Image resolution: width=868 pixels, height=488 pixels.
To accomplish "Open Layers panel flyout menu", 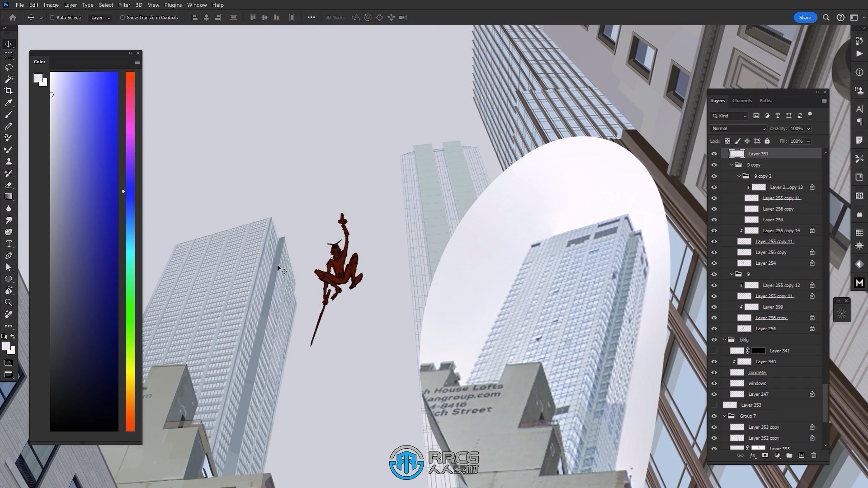I will tap(824, 101).
